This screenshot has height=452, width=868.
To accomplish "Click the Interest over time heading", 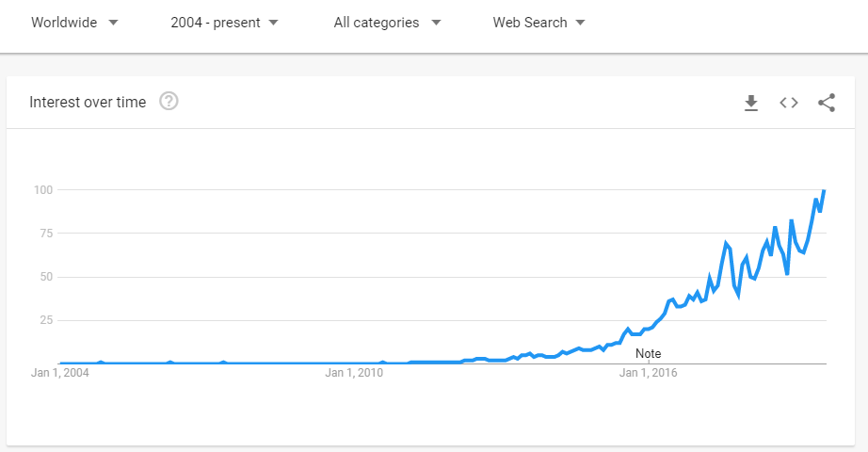I will (88, 102).
